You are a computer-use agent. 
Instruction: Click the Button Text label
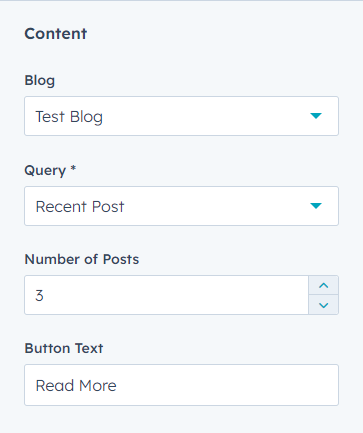(x=64, y=348)
